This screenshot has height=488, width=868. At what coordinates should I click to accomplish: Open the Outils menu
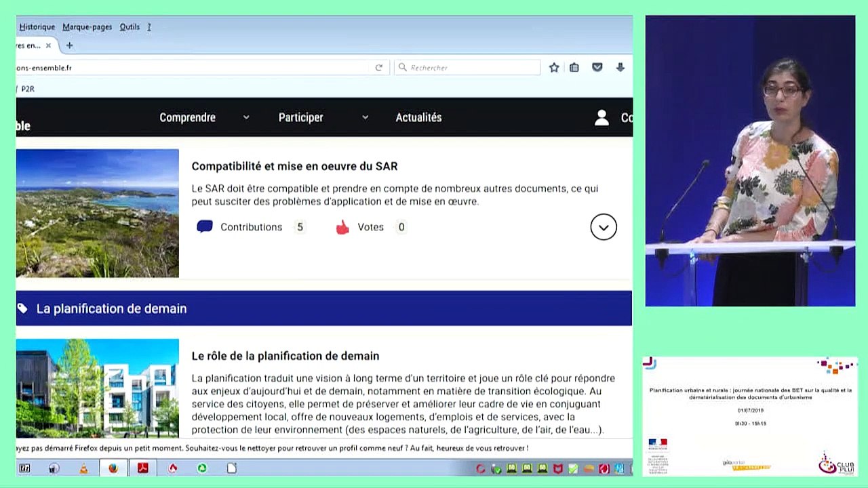click(x=130, y=27)
